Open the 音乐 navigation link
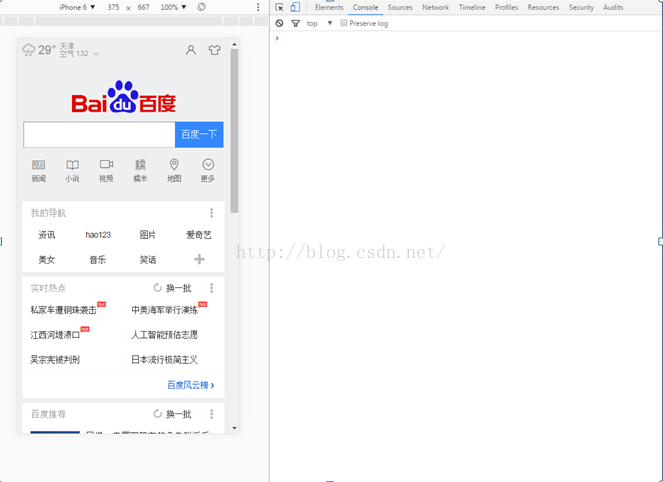 click(x=97, y=260)
